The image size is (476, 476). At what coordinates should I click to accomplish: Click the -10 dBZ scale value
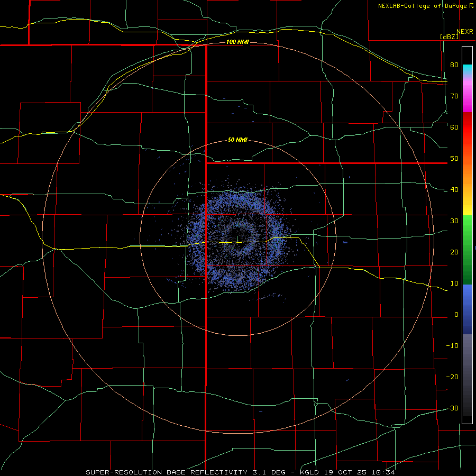tap(452, 346)
